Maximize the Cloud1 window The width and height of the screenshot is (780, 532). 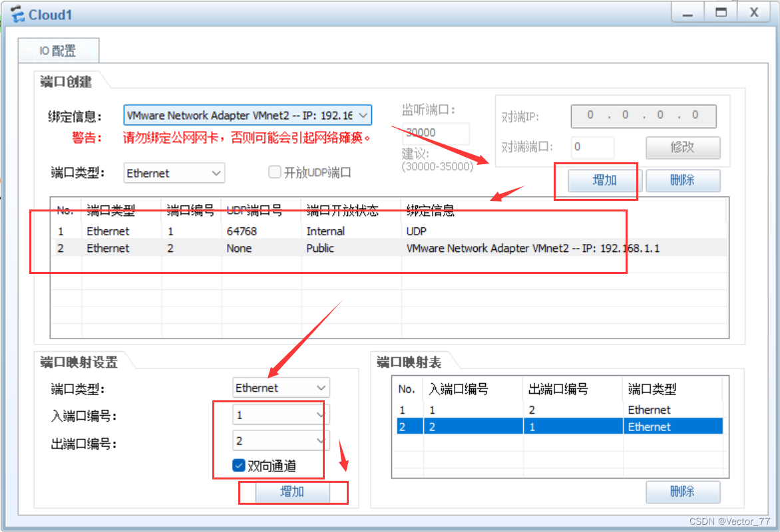coord(721,13)
